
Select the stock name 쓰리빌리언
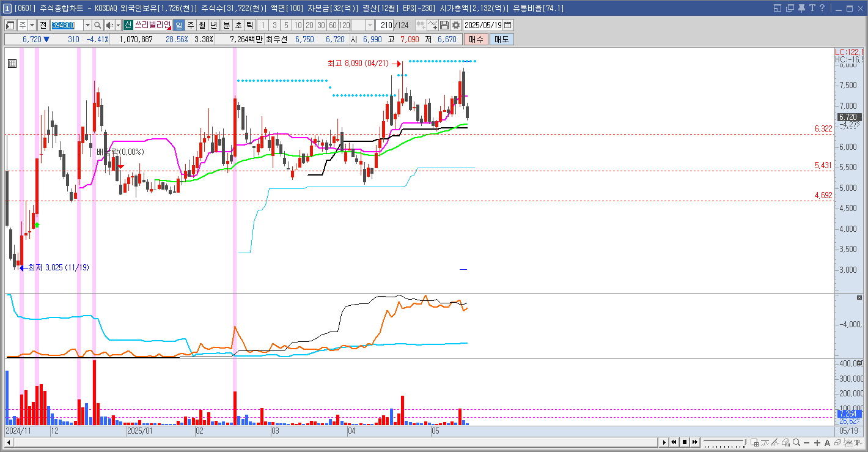point(152,25)
